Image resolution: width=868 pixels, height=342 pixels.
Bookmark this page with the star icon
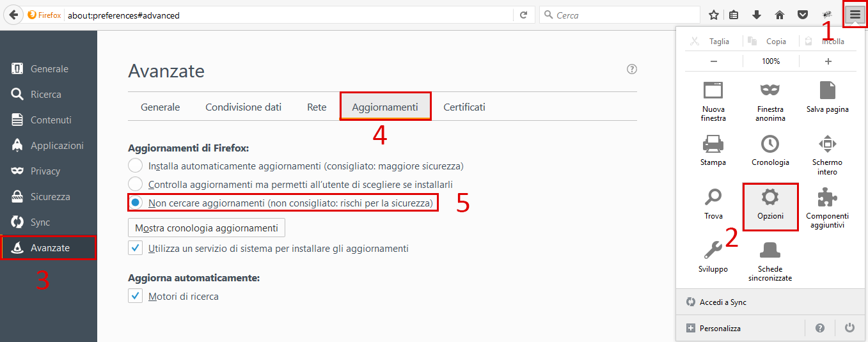click(714, 15)
